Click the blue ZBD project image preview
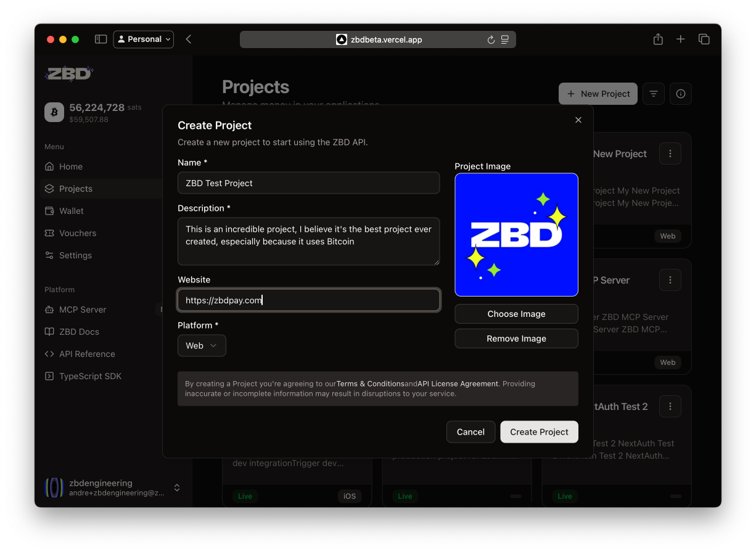Viewport: 756px width, 553px height. [516, 234]
